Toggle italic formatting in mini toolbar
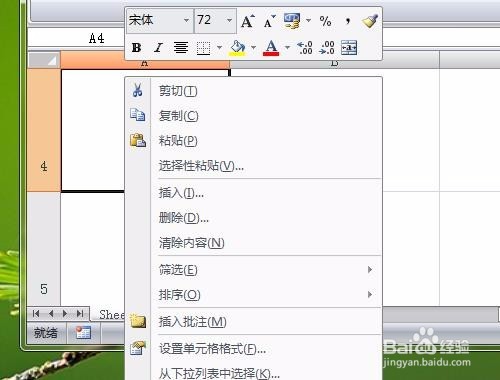Viewport: 500px width, 380px height. [x=158, y=48]
